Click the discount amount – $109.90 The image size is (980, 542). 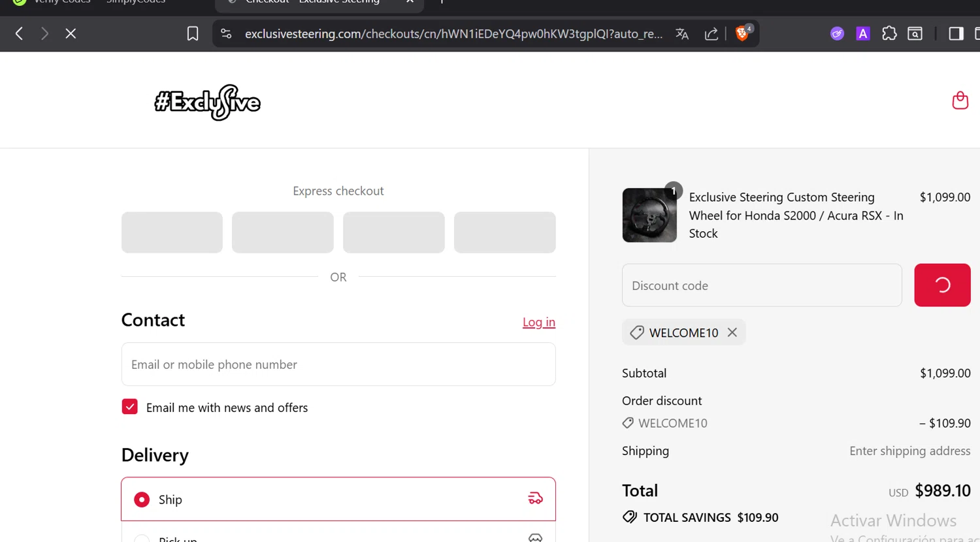tap(945, 423)
